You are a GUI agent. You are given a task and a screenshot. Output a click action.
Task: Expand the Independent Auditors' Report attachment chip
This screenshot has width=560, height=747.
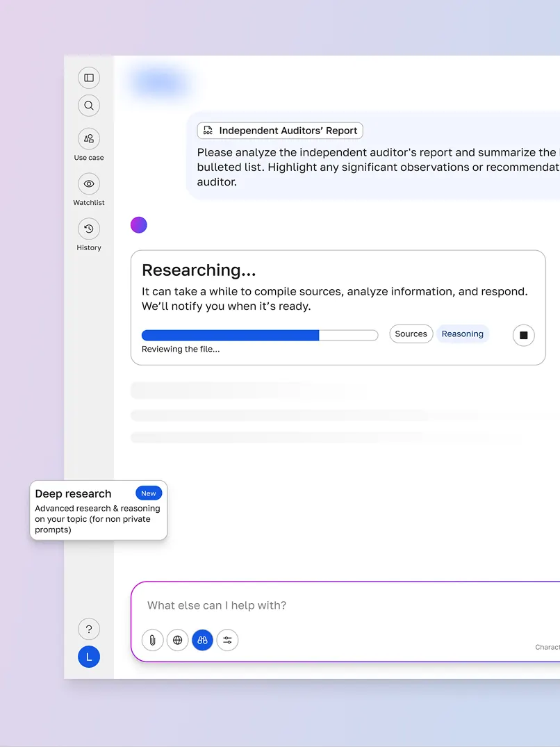click(279, 130)
